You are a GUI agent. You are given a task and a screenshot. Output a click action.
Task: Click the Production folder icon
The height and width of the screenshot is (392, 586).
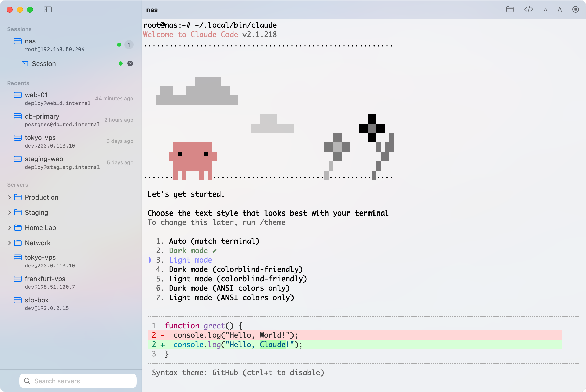tap(18, 197)
